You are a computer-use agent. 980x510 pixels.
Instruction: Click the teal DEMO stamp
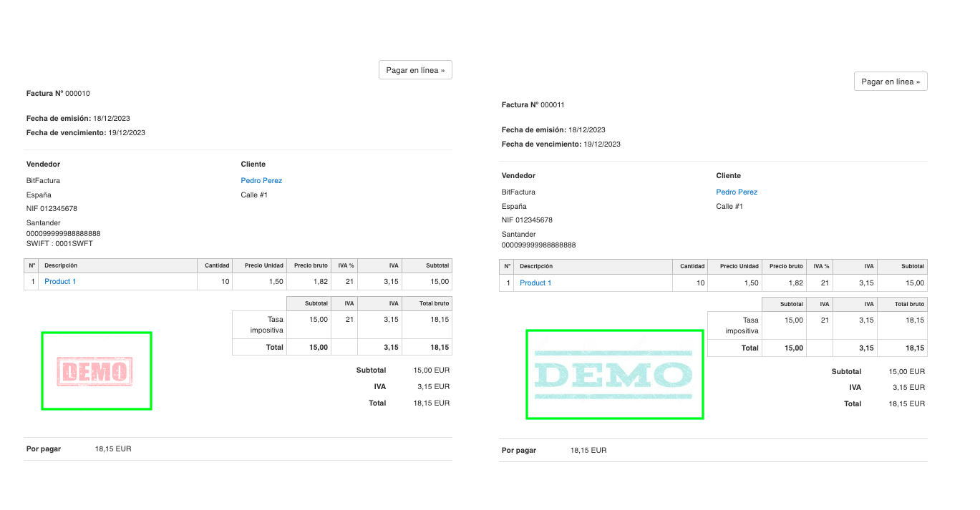pyautogui.click(x=613, y=375)
